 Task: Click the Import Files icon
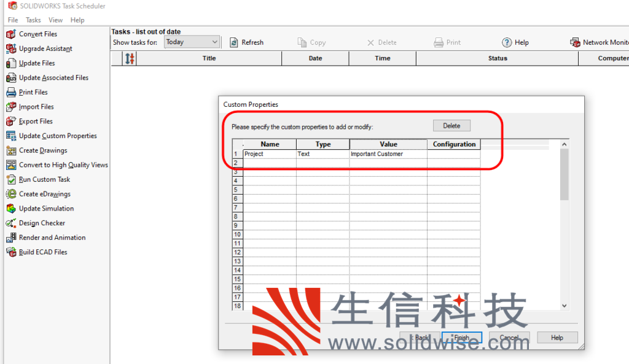(11, 107)
